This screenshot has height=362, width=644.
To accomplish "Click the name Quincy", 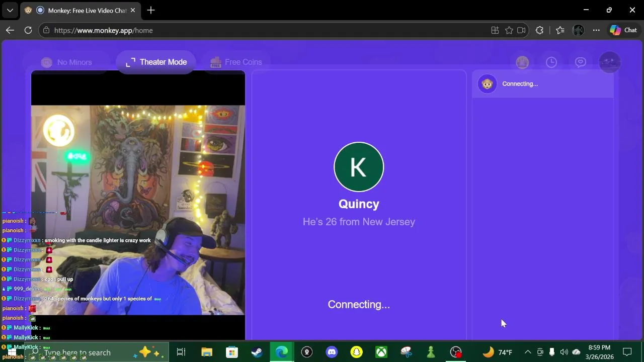I will (359, 204).
